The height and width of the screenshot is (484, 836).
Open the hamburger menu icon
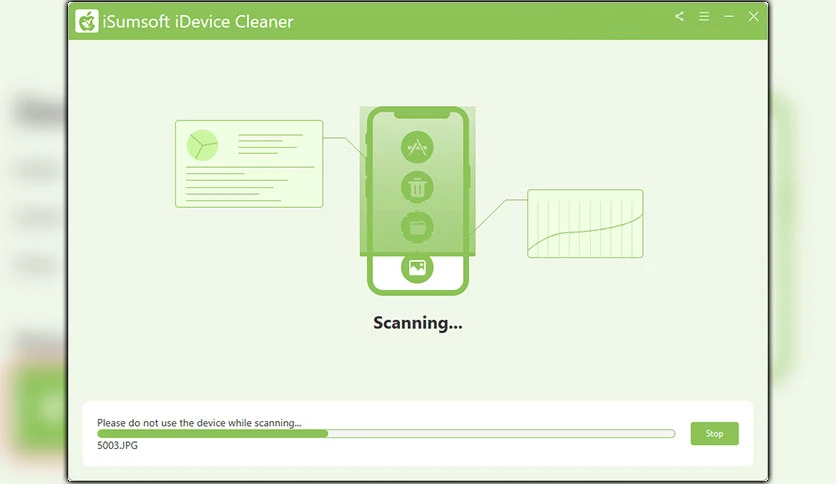[x=704, y=17]
